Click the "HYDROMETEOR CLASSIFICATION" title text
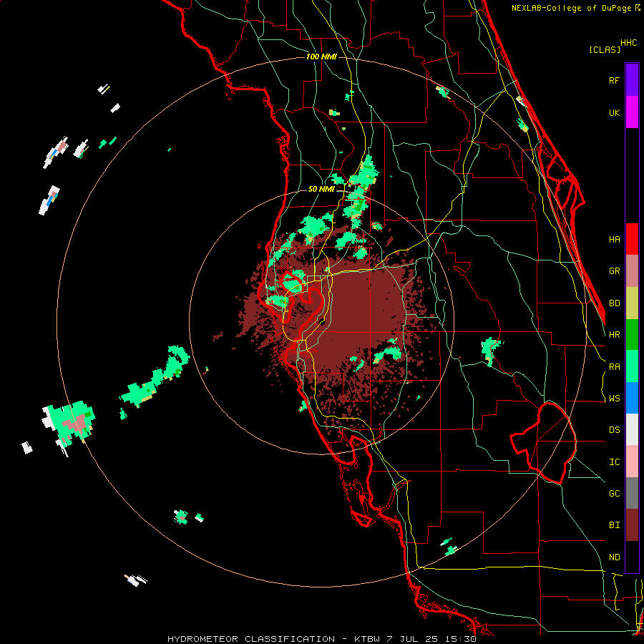The width and height of the screenshot is (644, 644). point(251,639)
